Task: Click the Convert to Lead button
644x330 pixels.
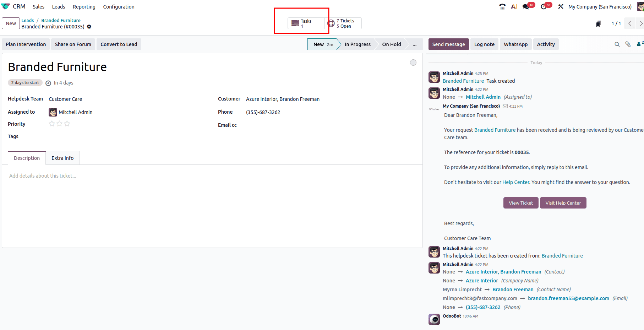Action: pos(119,44)
